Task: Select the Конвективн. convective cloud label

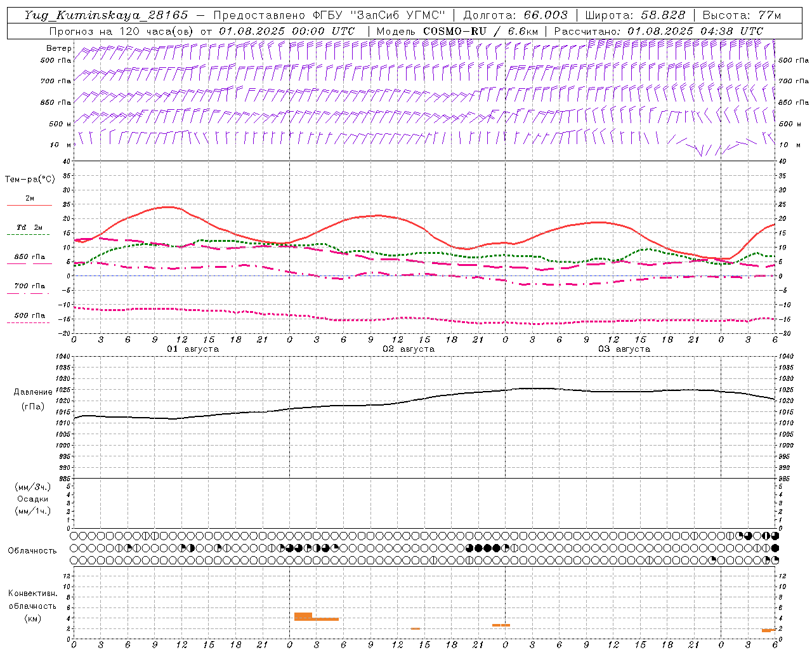Action: pos(32,594)
